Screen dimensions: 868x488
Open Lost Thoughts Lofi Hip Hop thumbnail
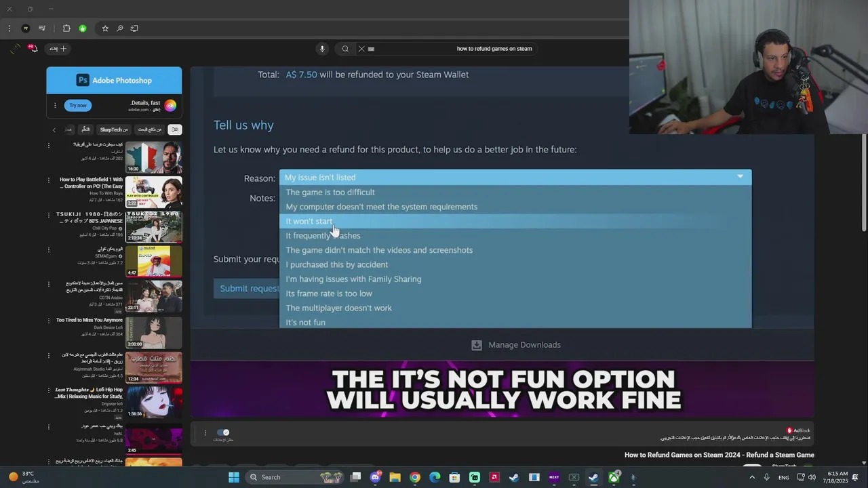[153, 402]
